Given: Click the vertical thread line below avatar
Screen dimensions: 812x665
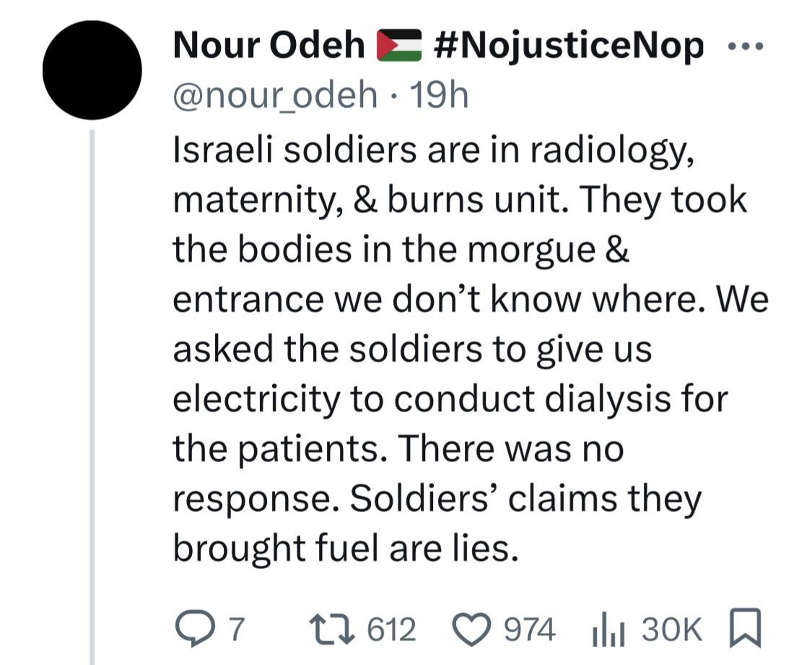Looking at the screenshot, I should point(91,397).
